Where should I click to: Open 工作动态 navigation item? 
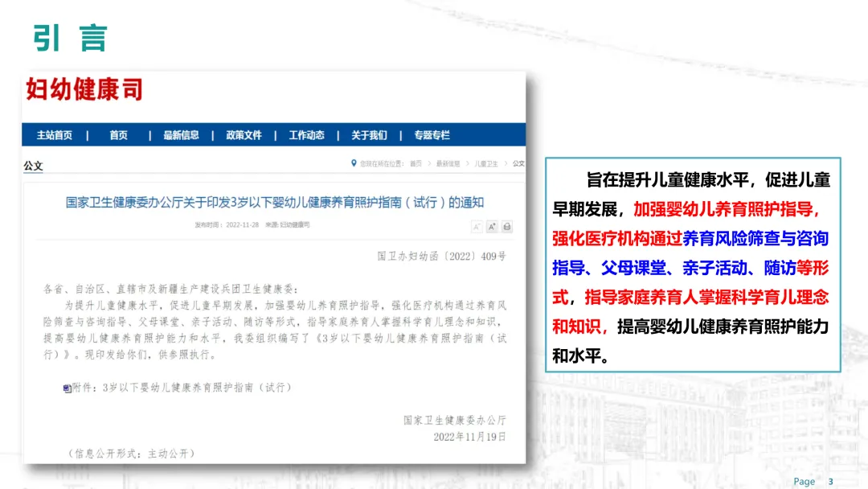tap(307, 135)
